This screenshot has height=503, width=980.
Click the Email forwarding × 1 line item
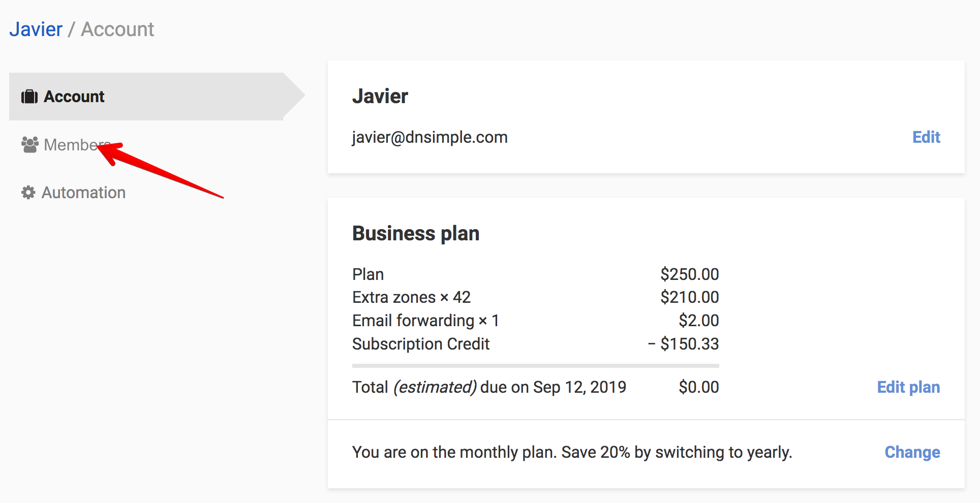pyautogui.click(x=425, y=321)
